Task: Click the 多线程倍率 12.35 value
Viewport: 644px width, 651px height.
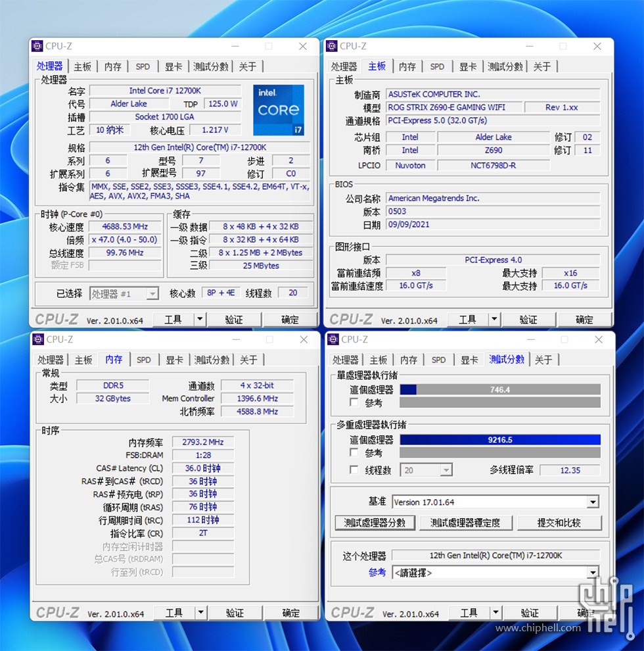Action: 570,470
